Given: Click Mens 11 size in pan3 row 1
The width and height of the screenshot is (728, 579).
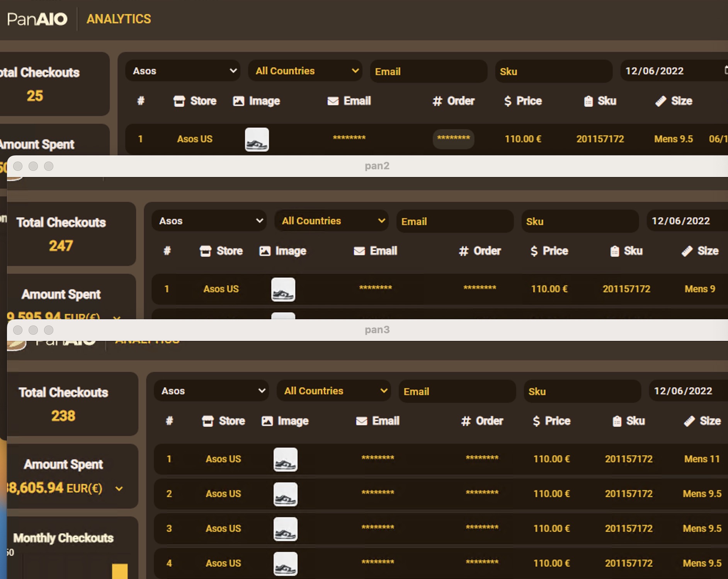Looking at the screenshot, I should coord(702,459).
